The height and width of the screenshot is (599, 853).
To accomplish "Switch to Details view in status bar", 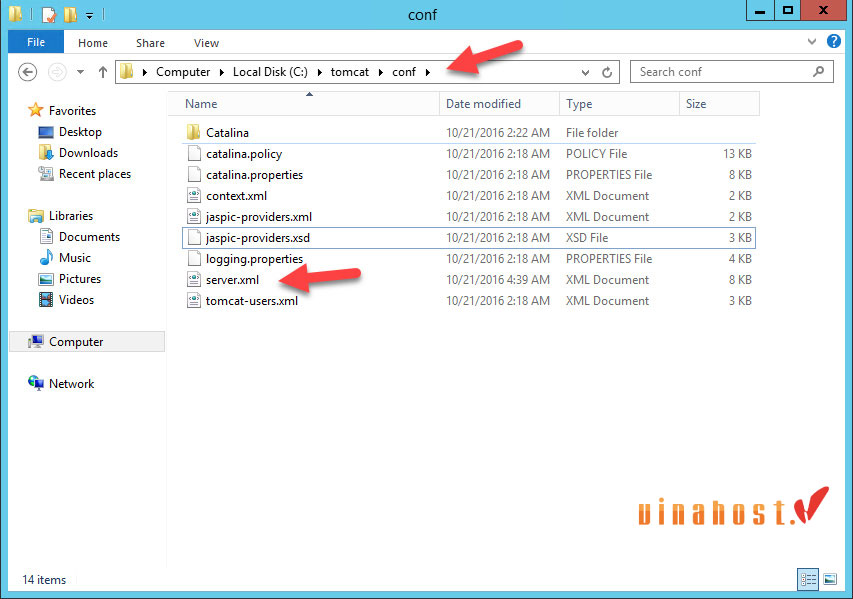I will [x=808, y=579].
